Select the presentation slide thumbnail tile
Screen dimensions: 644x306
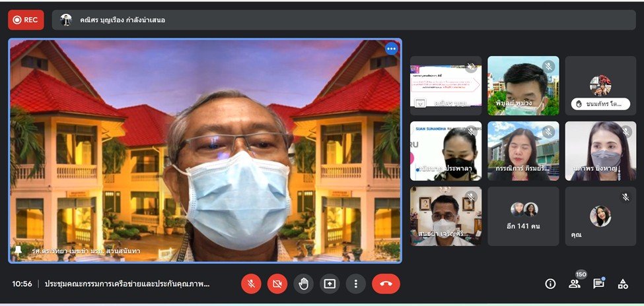446,85
